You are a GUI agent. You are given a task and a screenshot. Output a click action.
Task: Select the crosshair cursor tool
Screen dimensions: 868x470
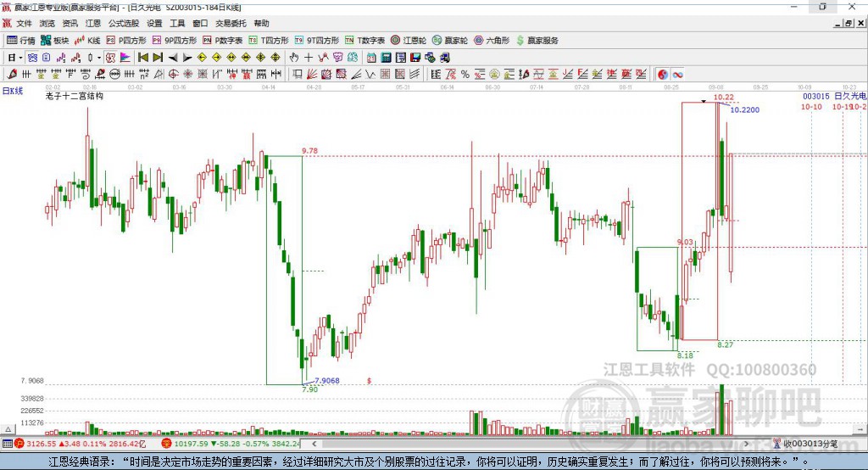pos(309,58)
